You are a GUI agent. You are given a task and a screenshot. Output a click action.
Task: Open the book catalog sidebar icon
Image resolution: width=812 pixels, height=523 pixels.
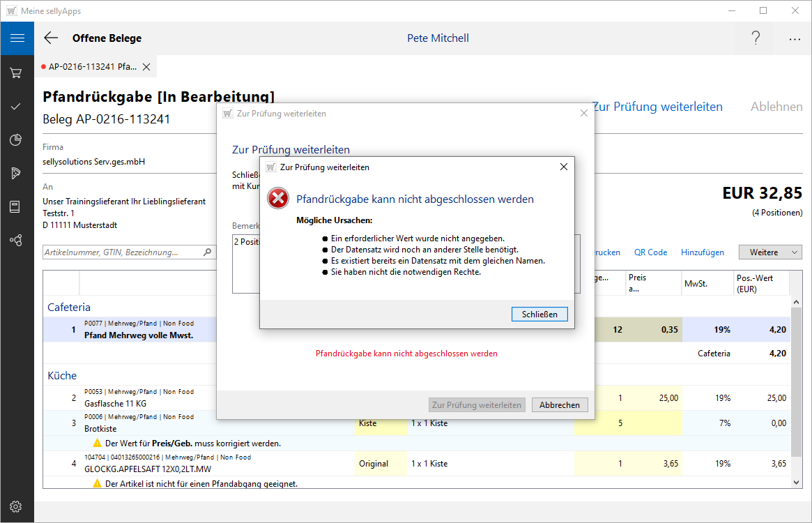tap(17, 206)
